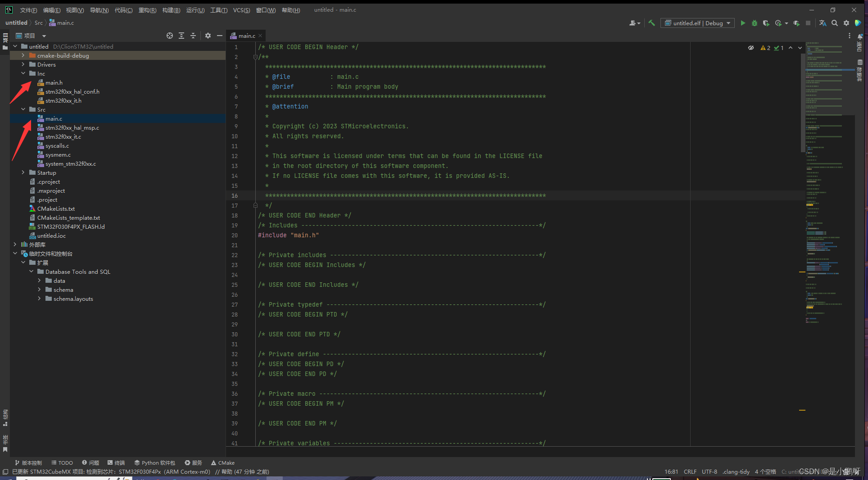Open the translate icon in the toolbar
The width and height of the screenshot is (868, 480).
coord(823,23)
